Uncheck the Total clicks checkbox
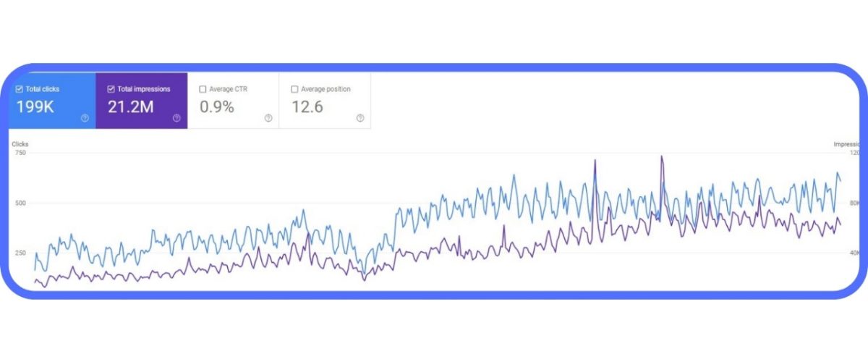Viewport: 868px width, 362px height. [x=20, y=89]
